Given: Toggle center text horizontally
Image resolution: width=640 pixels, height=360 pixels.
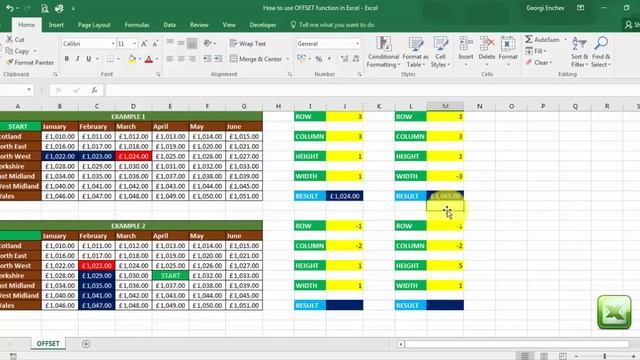Looking at the screenshot, I should [x=181, y=59].
